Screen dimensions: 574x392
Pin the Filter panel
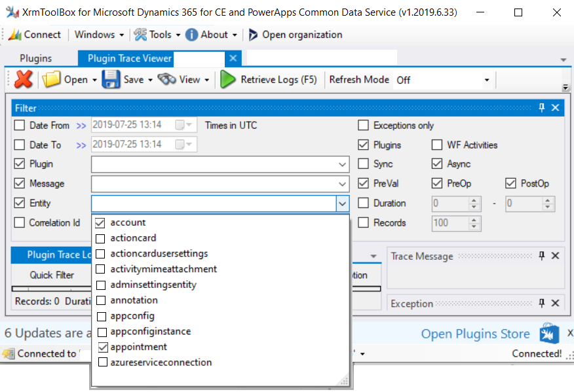542,107
